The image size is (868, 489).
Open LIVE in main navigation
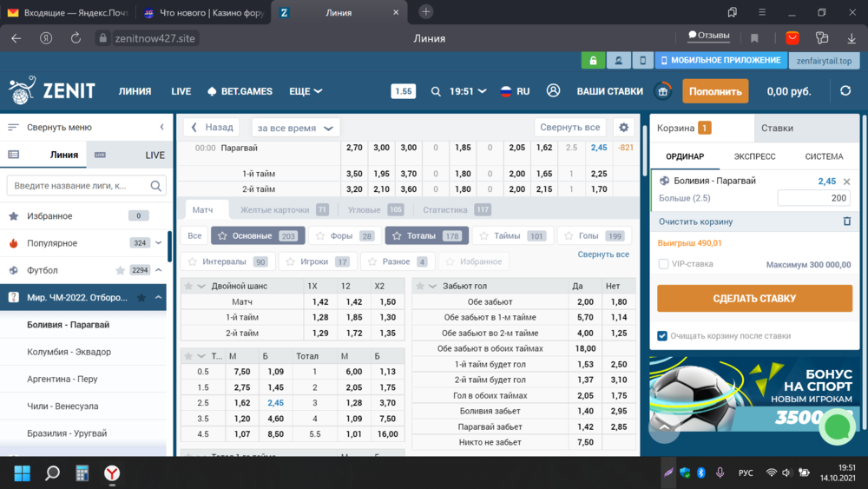[x=181, y=91]
